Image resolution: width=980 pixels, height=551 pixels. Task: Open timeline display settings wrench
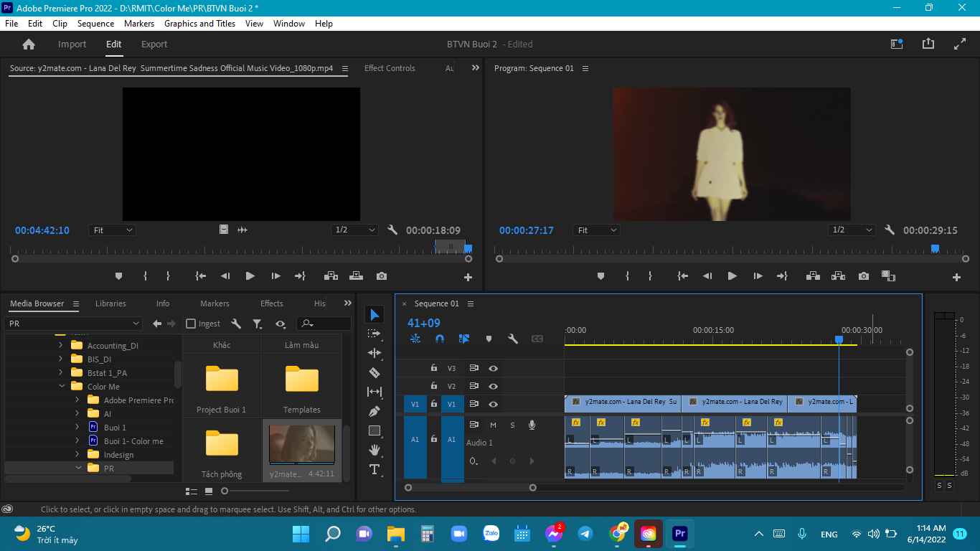click(513, 339)
